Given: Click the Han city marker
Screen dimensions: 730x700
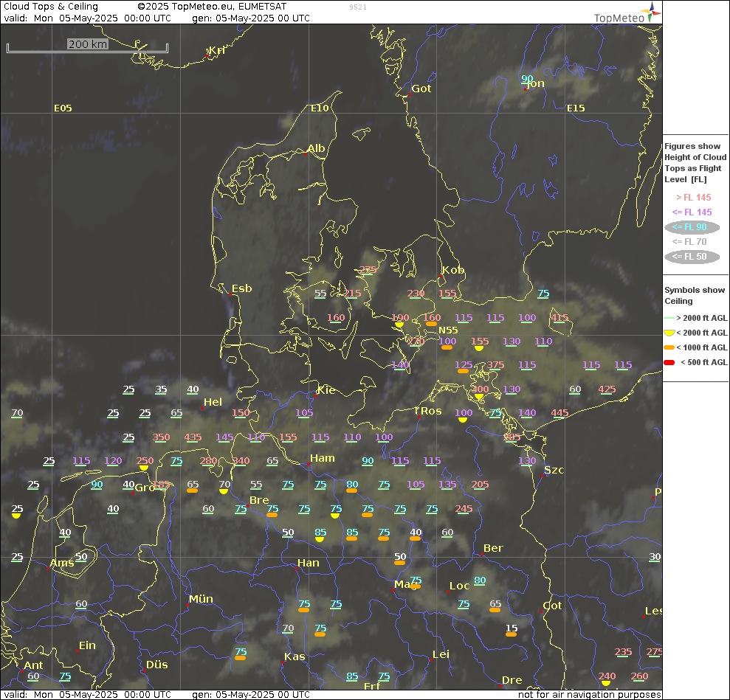Looking at the screenshot, I should coord(296,569).
